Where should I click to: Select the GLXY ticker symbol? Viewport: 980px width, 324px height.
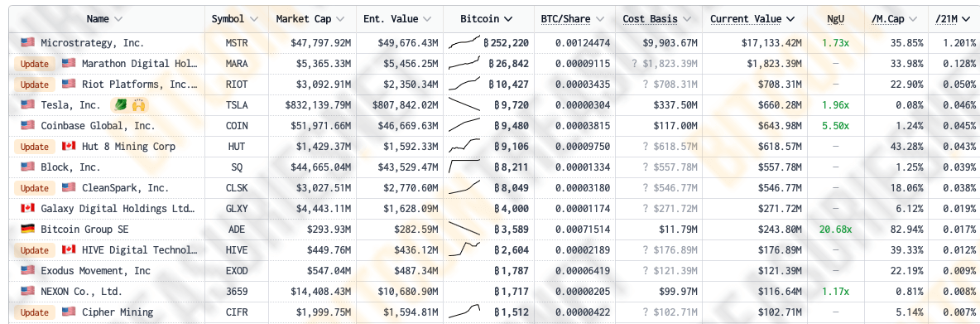(236, 208)
